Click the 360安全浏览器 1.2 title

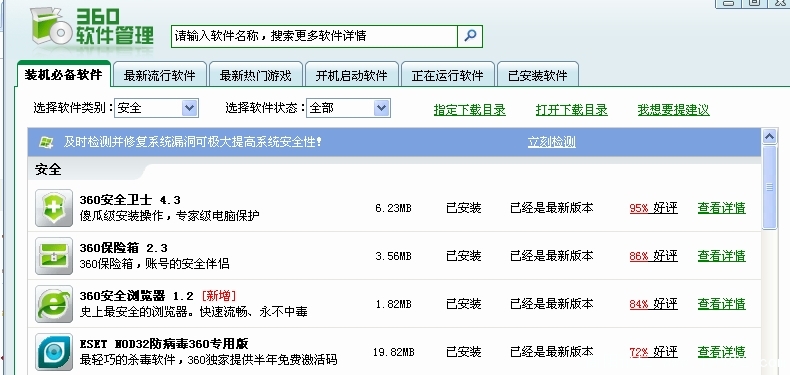137,296
